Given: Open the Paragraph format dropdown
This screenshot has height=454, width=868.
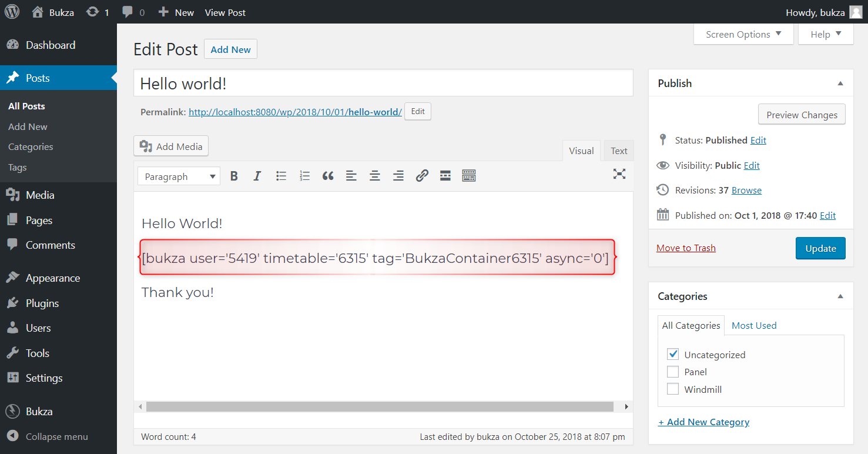Looking at the screenshot, I should 179,176.
